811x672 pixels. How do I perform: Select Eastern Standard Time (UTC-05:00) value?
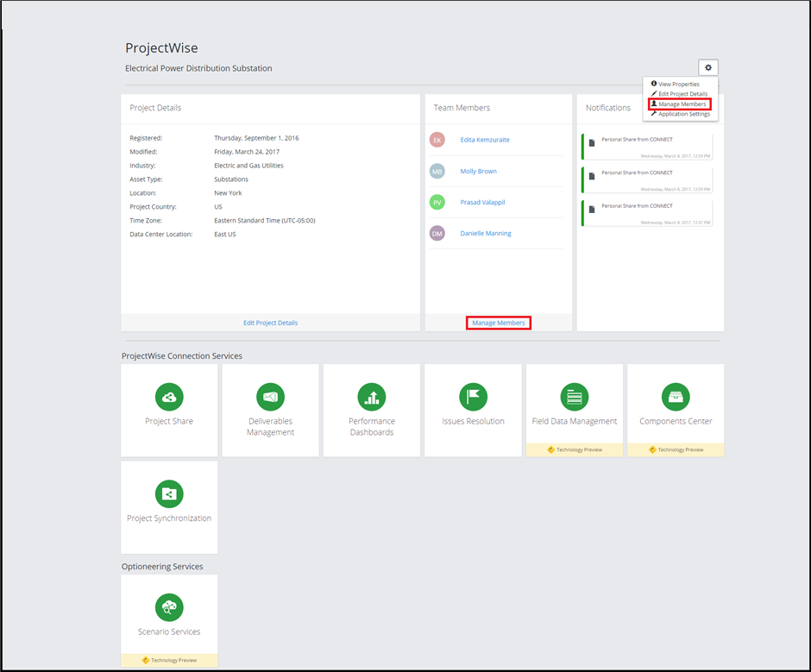click(265, 220)
